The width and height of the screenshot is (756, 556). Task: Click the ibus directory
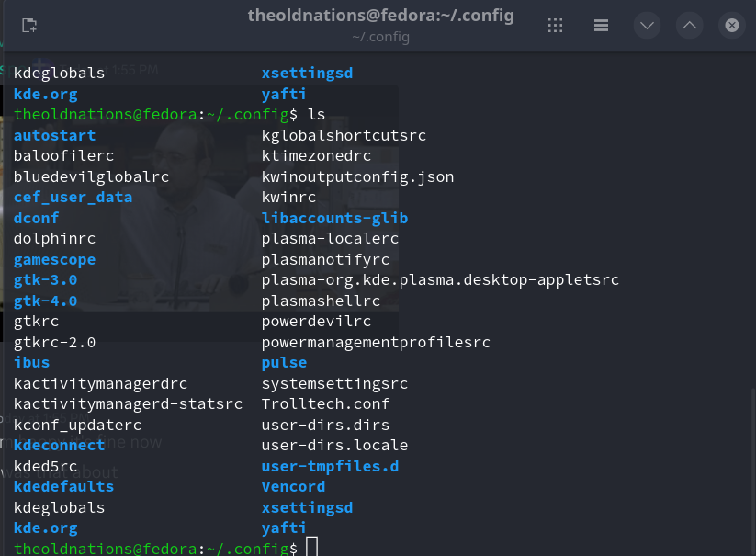32,363
